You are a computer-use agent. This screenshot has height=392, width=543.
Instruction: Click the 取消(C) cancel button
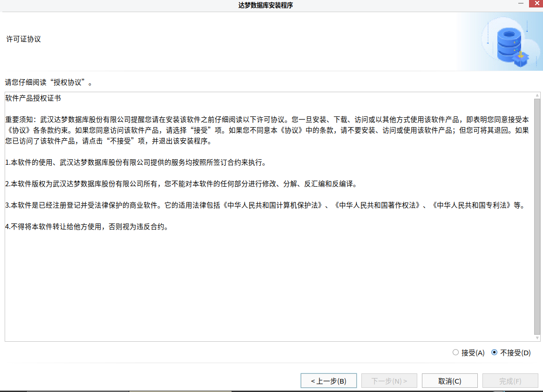(449, 381)
